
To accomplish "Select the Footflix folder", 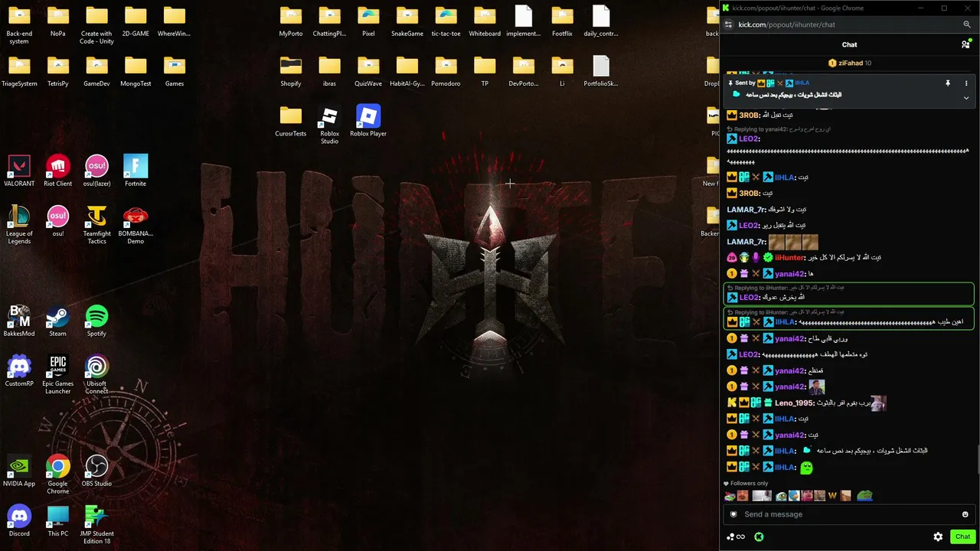I will pos(562,21).
